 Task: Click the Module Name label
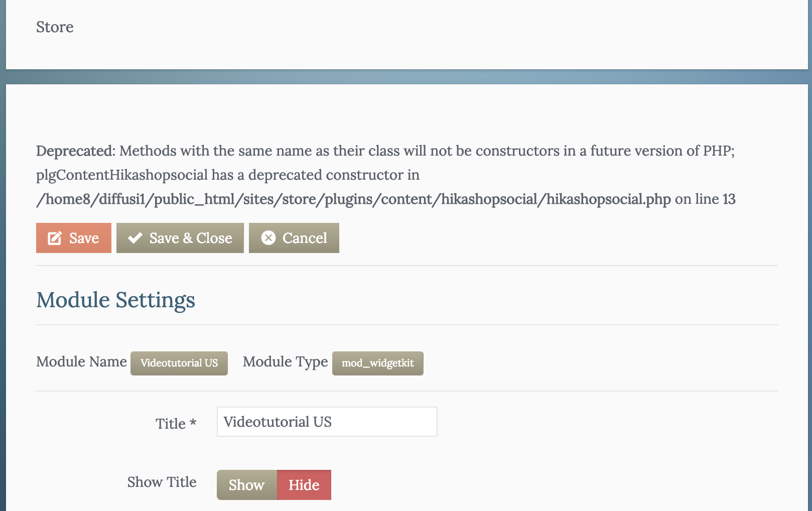81,362
